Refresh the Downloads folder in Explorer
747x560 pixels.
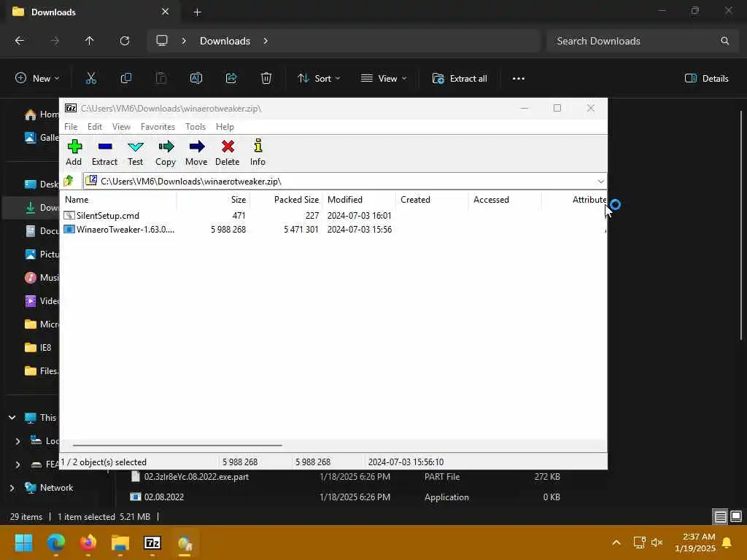(125, 41)
